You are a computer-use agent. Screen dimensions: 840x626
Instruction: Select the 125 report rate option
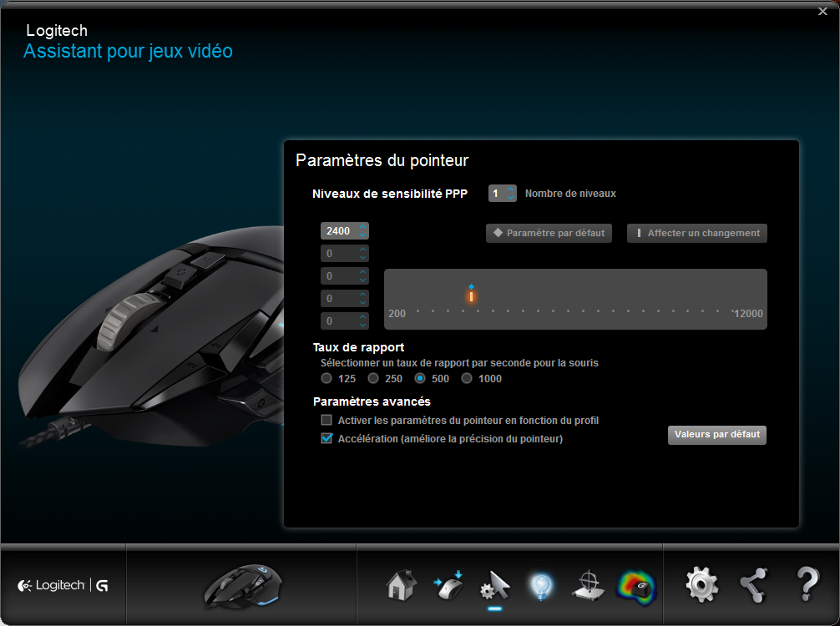tap(326, 379)
